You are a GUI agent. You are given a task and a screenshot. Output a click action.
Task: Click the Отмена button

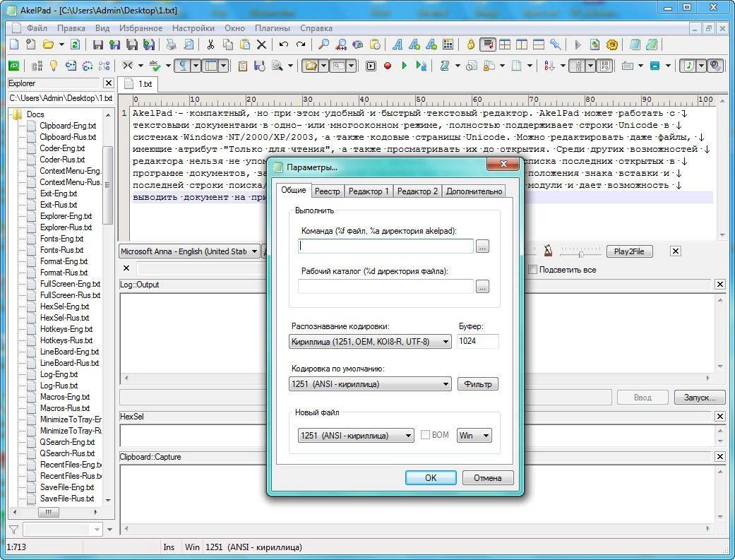487,478
